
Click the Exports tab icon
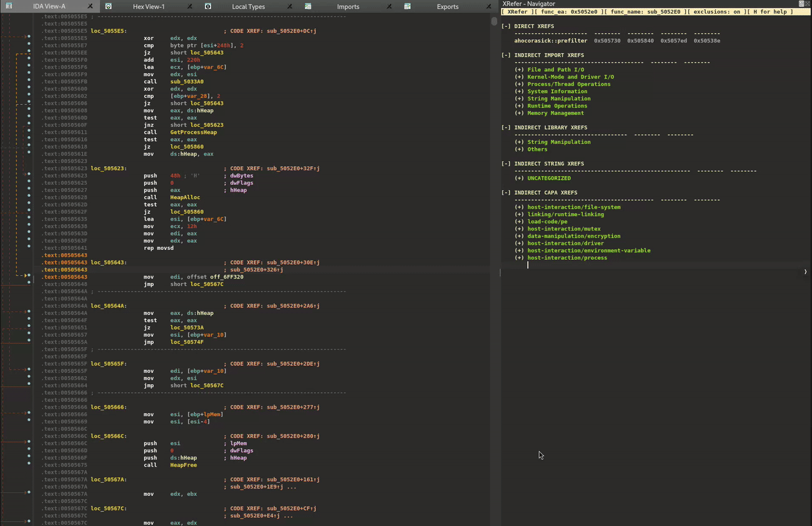[x=407, y=6]
